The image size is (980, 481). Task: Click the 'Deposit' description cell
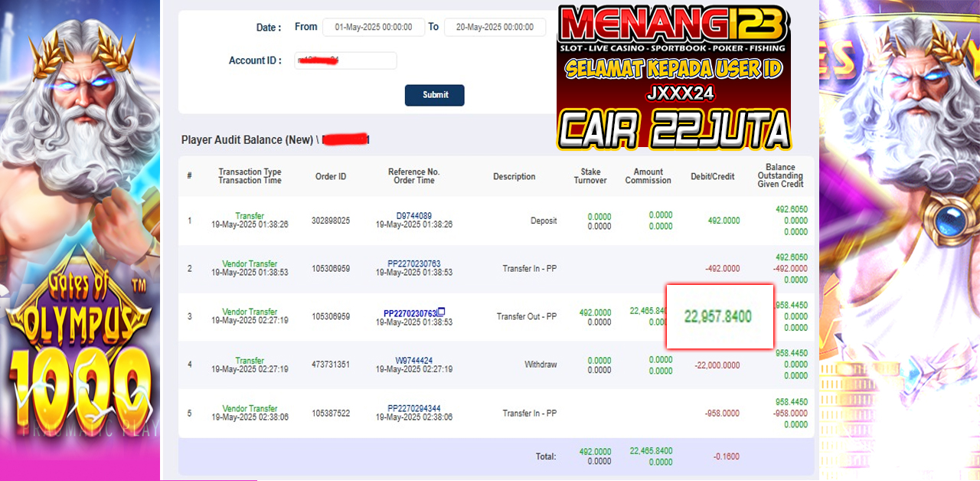point(544,221)
